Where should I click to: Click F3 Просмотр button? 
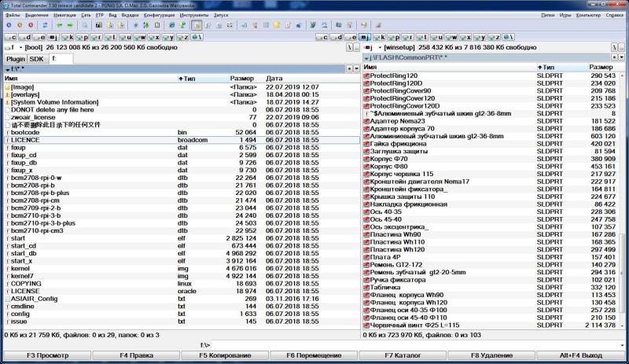[x=47, y=355]
